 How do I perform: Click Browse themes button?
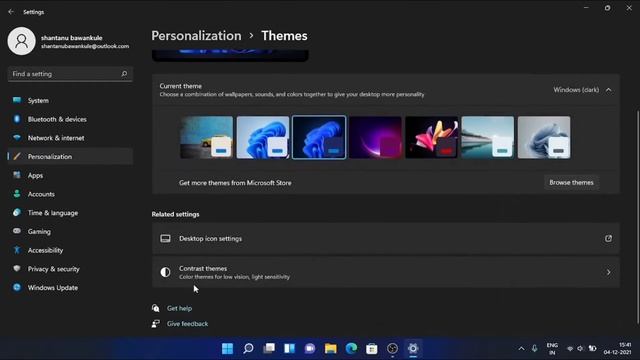click(x=571, y=182)
